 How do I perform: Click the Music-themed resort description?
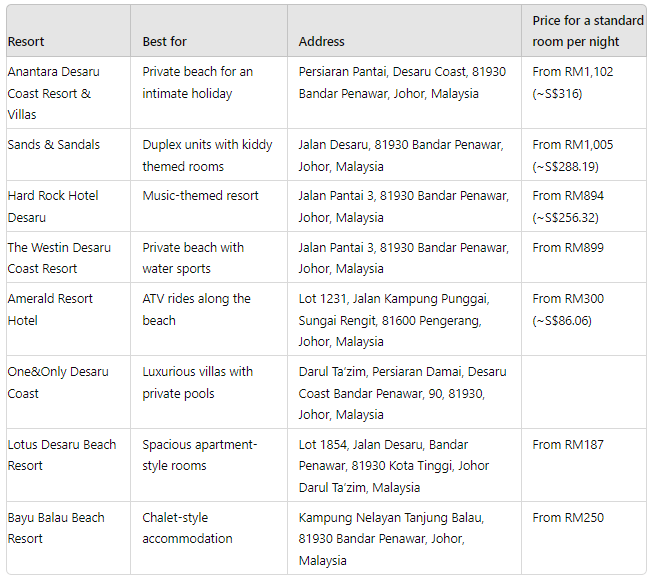coord(200,196)
